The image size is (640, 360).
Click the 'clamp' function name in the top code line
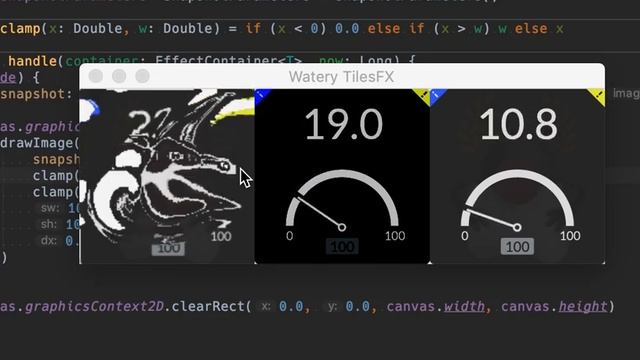click(x=20, y=29)
